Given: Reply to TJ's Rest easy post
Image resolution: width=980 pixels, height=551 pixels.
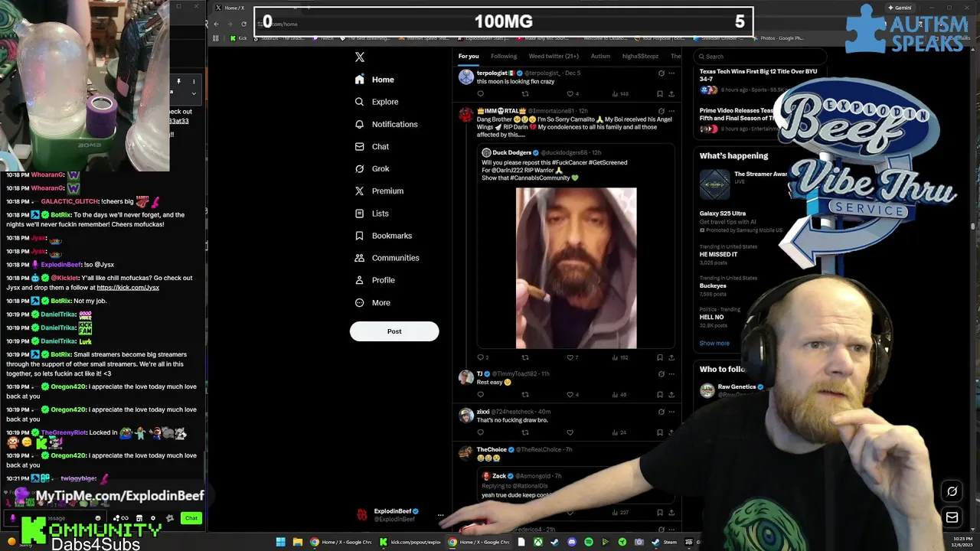Looking at the screenshot, I should click(x=481, y=395).
